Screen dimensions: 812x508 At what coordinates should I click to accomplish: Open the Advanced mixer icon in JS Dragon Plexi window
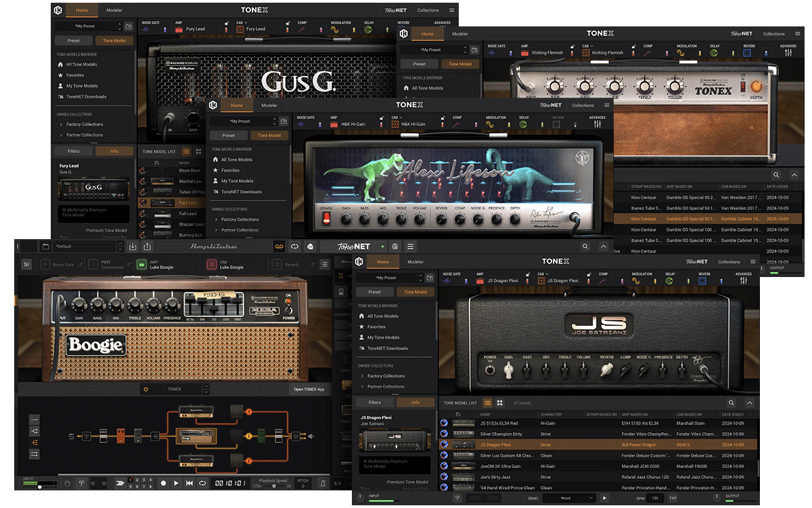(743, 280)
